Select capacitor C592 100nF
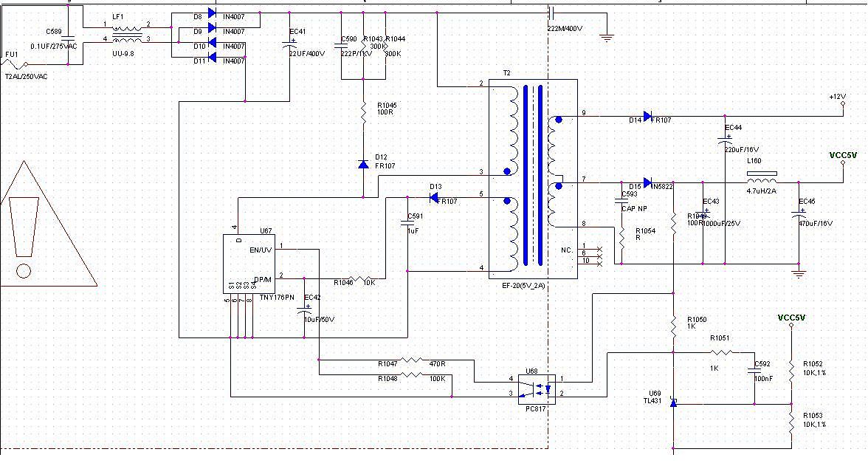This screenshot has height=466, width=868. coord(754,371)
